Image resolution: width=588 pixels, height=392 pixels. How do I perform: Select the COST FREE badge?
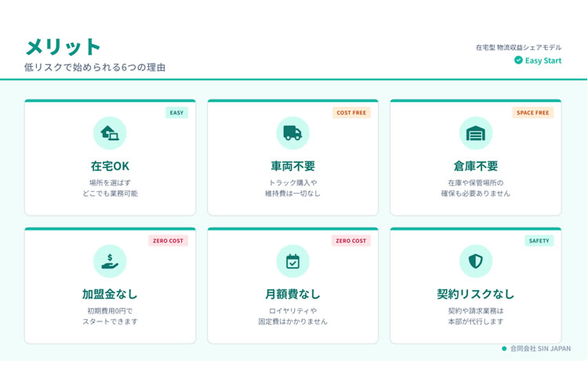coord(351,113)
